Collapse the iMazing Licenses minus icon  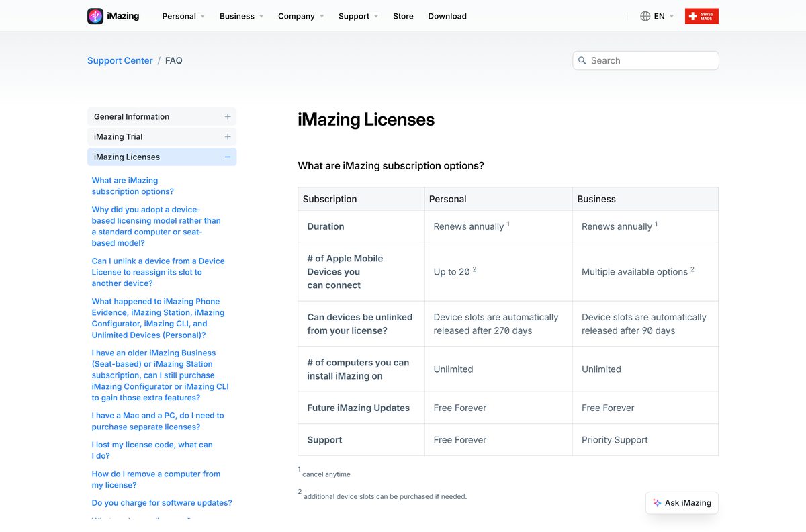(228, 157)
